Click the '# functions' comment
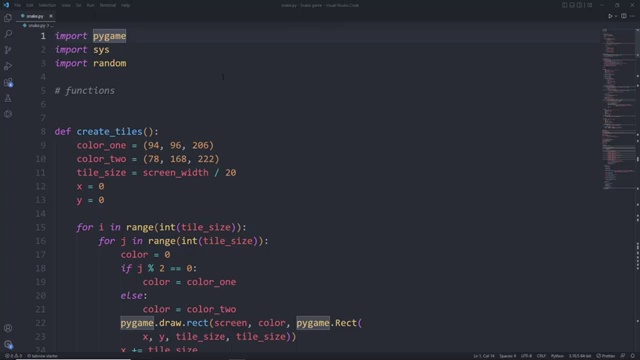Screen dimensions: 640x360 [x=85, y=91]
